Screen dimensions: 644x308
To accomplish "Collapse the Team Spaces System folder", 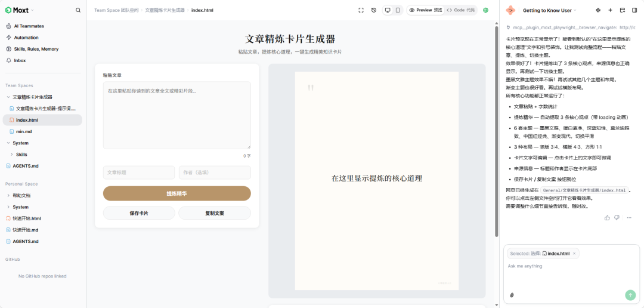I will [x=8, y=143].
